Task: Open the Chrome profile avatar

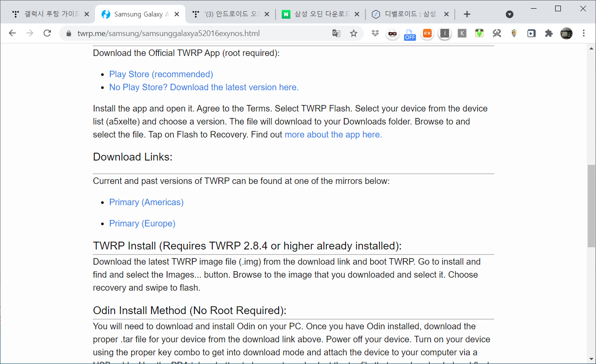Action: click(x=566, y=33)
